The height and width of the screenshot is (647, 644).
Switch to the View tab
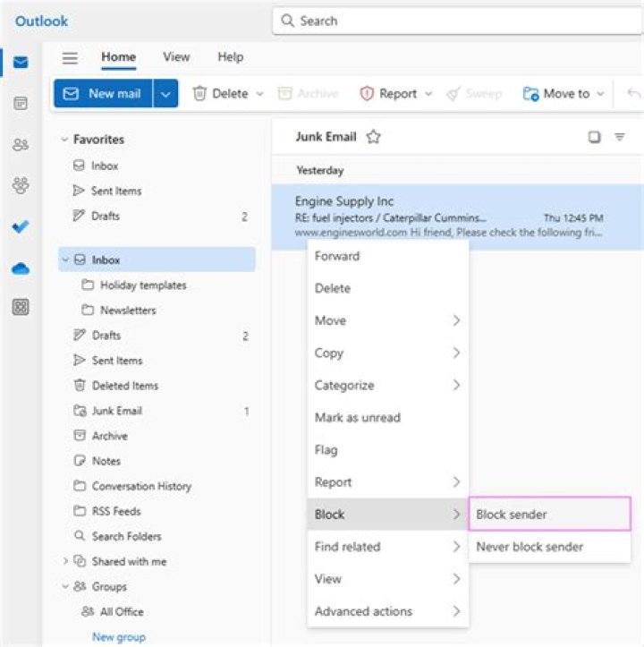pos(176,57)
